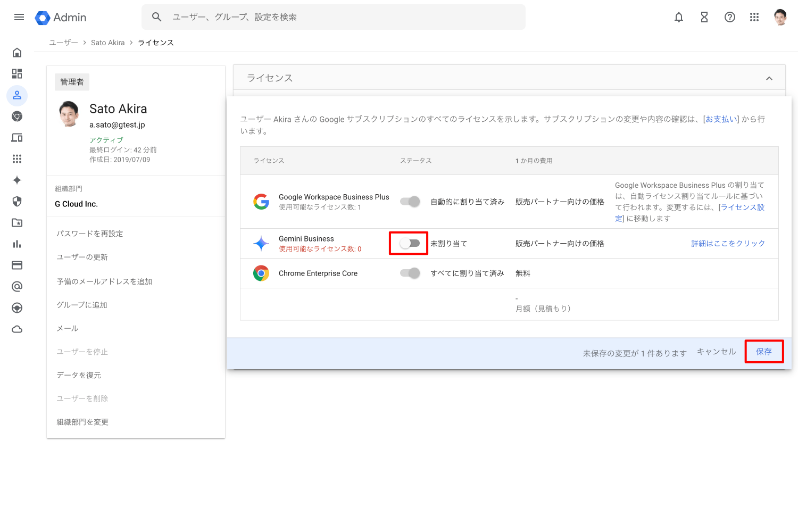Screen dimensions: 798x532
Task: Open the notifications bell
Action: (679, 17)
